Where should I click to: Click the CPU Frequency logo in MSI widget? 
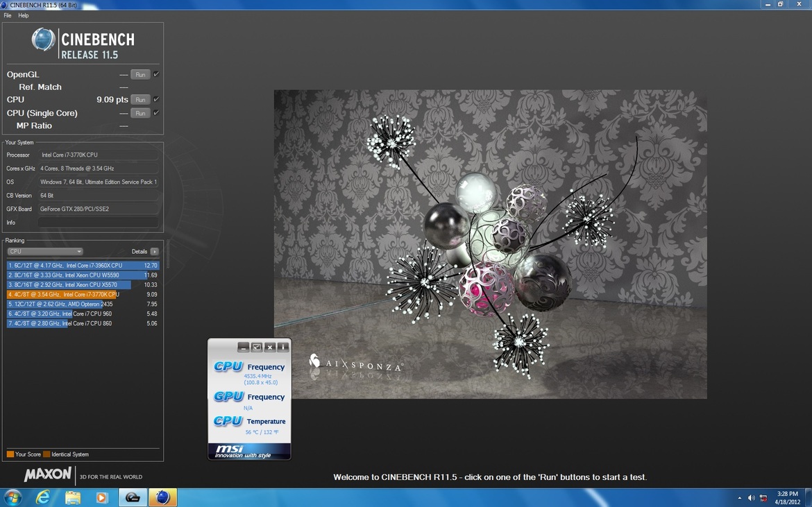pyautogui.click(x=228, y=366)
